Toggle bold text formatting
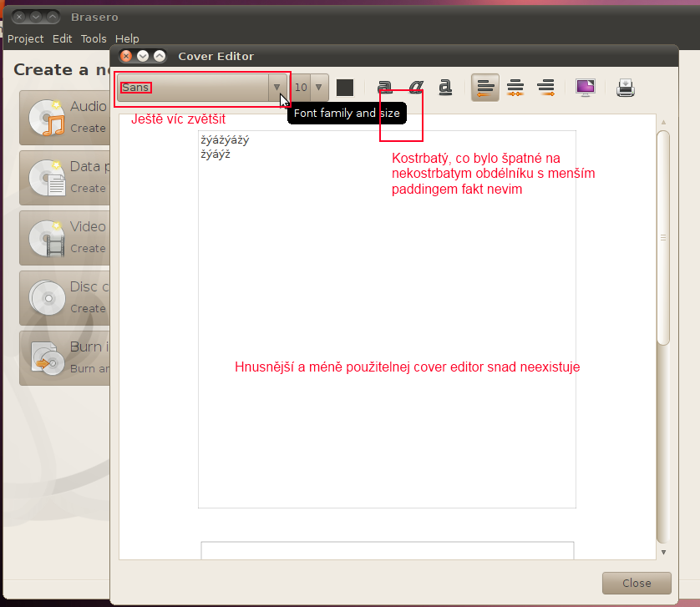This screenshot has height=607, width=700. coord(384,87)
